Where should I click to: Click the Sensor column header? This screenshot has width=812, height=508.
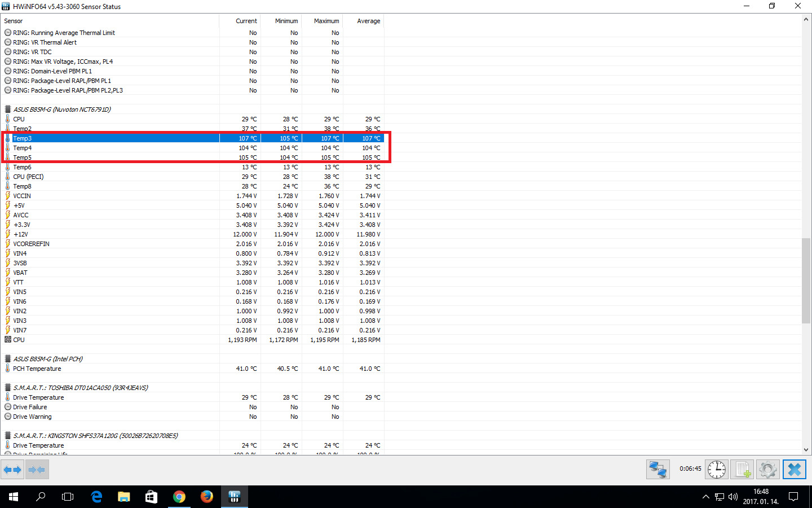[110, 21]
